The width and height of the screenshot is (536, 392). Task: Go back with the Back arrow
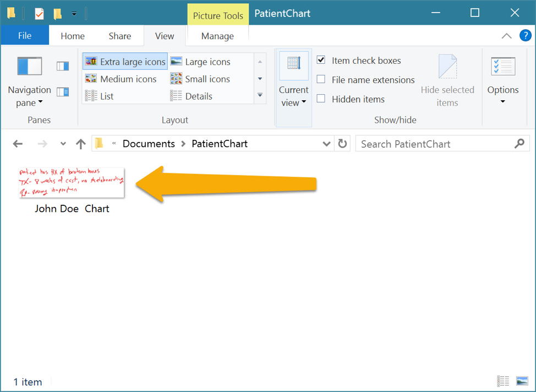[x=18, y=144]
